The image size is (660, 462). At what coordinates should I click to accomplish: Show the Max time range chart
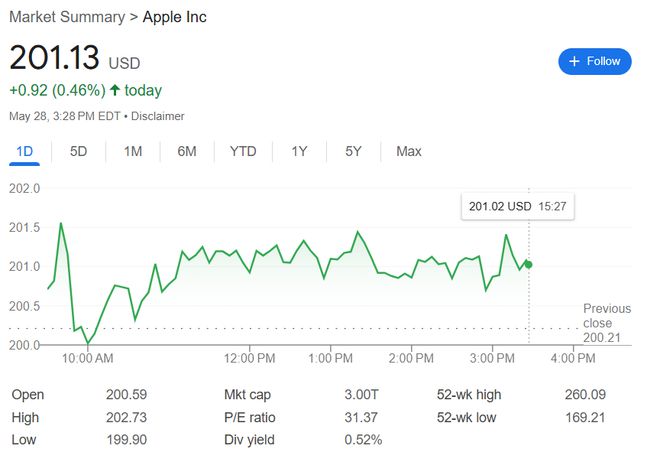pyautogui.click(x=409, y=151)
